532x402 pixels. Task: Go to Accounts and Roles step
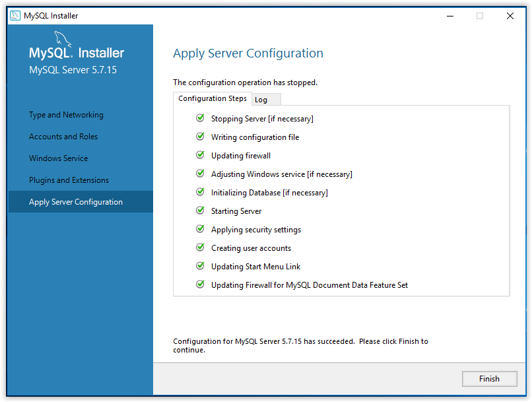(63, 137)
